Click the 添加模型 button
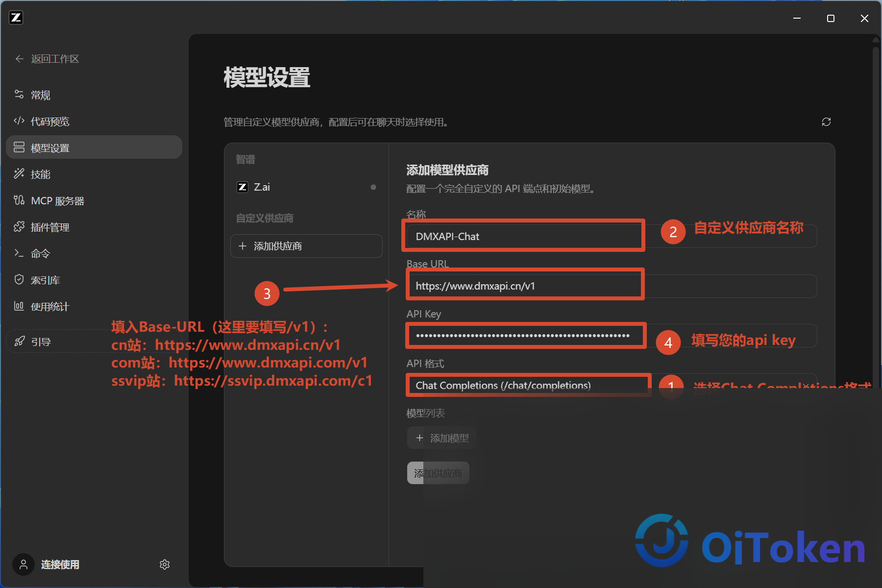This screenshot has height=588, width=882. [x=441, y=438]
